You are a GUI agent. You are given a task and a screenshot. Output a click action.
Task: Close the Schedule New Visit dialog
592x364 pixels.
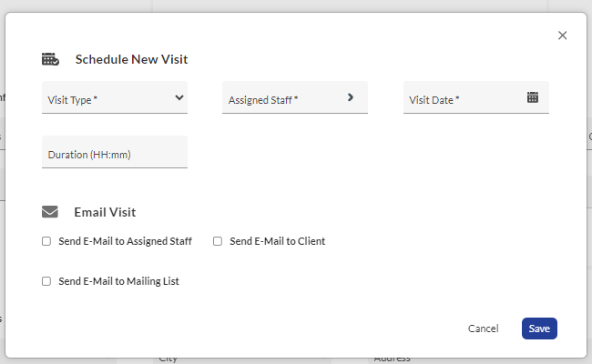pos(562,35)
